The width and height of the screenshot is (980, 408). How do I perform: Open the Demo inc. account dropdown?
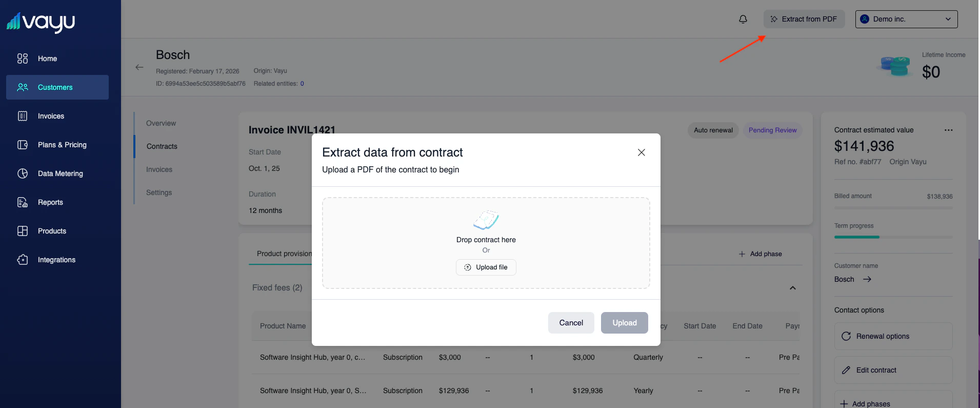pos(906,19)
